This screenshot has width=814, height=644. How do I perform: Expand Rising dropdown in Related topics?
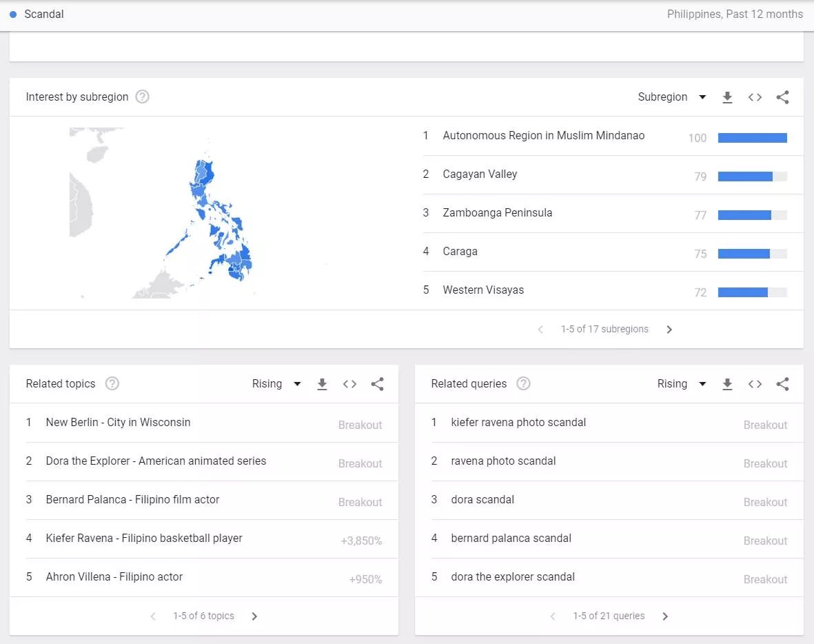tap(276, 384)
